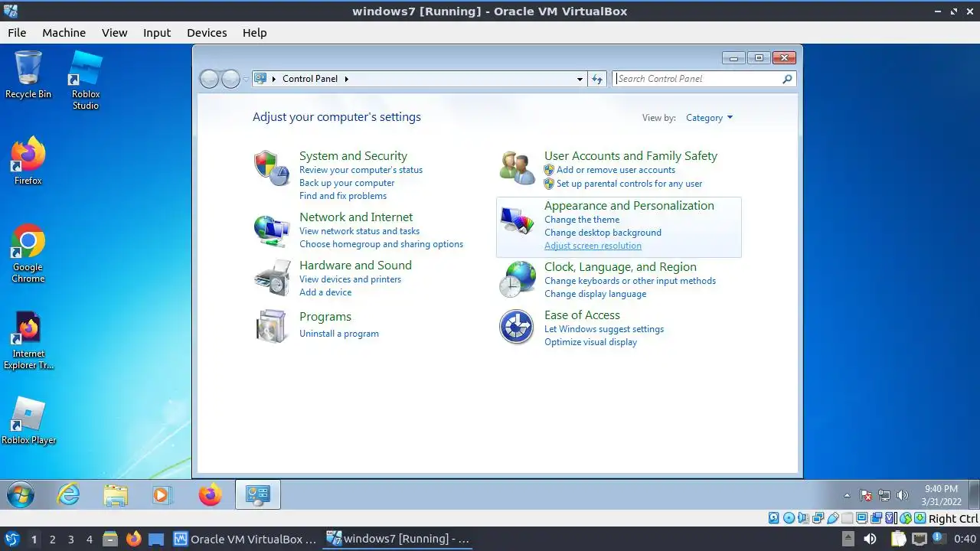The height and width of the screenshot is (551, 980).
Task: Click Action Center flag in system tray
Action: coord(866,495)
